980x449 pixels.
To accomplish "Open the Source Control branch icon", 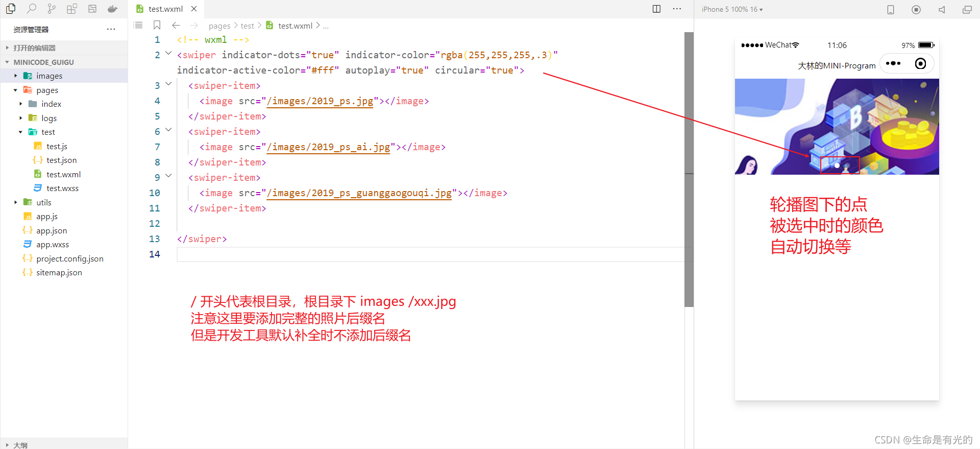I will click(52, 9).
